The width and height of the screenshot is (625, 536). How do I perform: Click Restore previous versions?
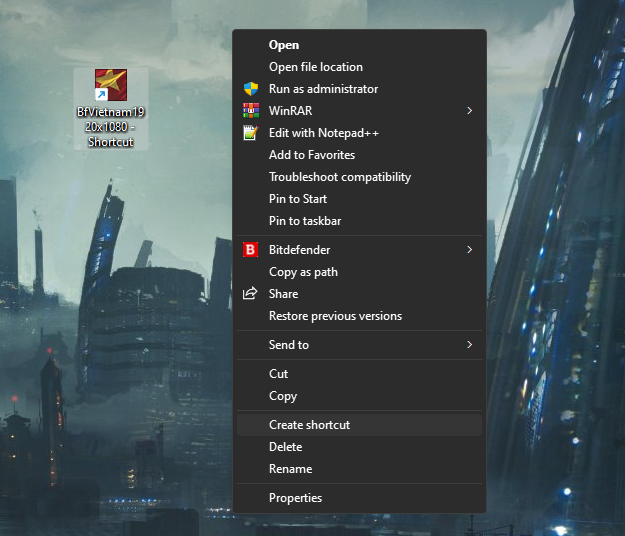pos(335,316)
